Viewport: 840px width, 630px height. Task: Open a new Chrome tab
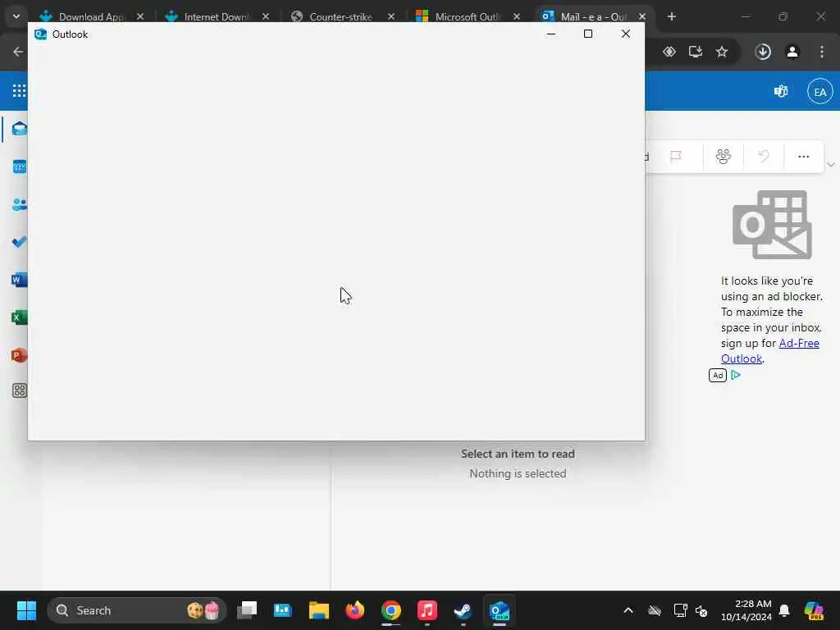pos(672,16)
